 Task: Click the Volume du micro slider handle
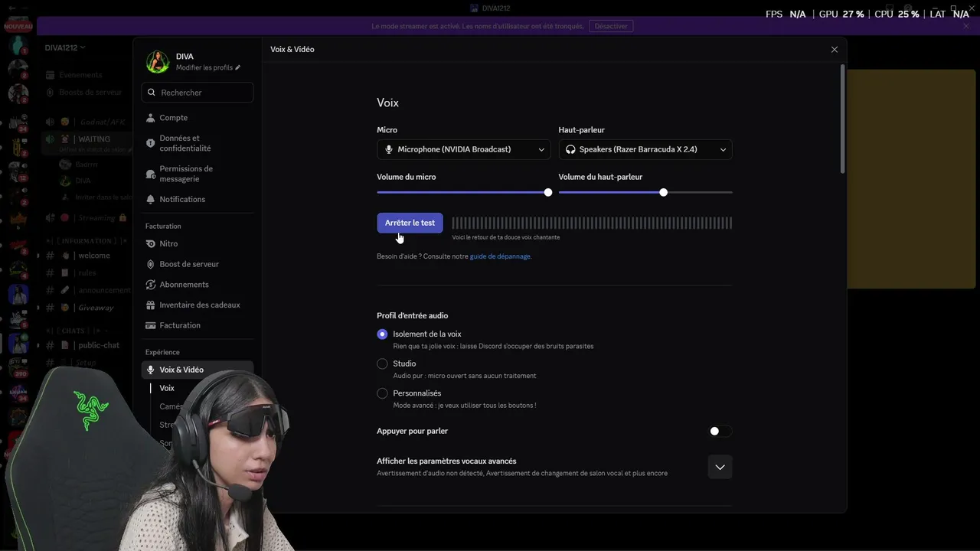tap(548, 192)
